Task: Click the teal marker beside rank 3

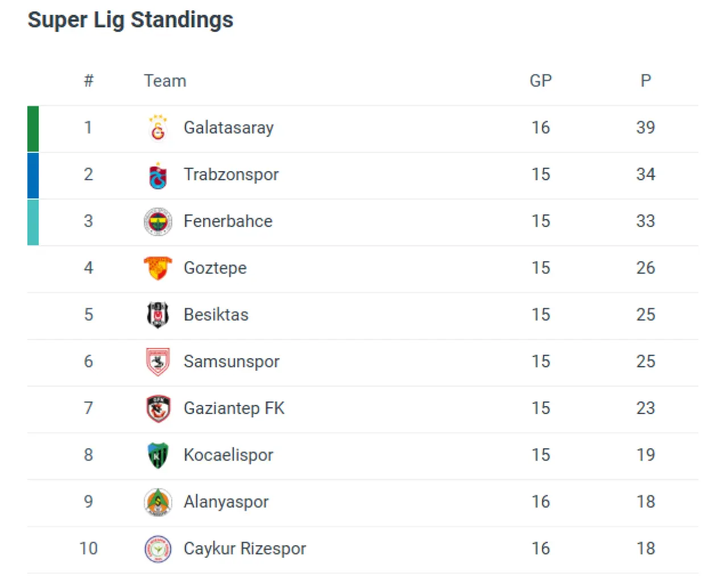Action: (x=33, y=222)
